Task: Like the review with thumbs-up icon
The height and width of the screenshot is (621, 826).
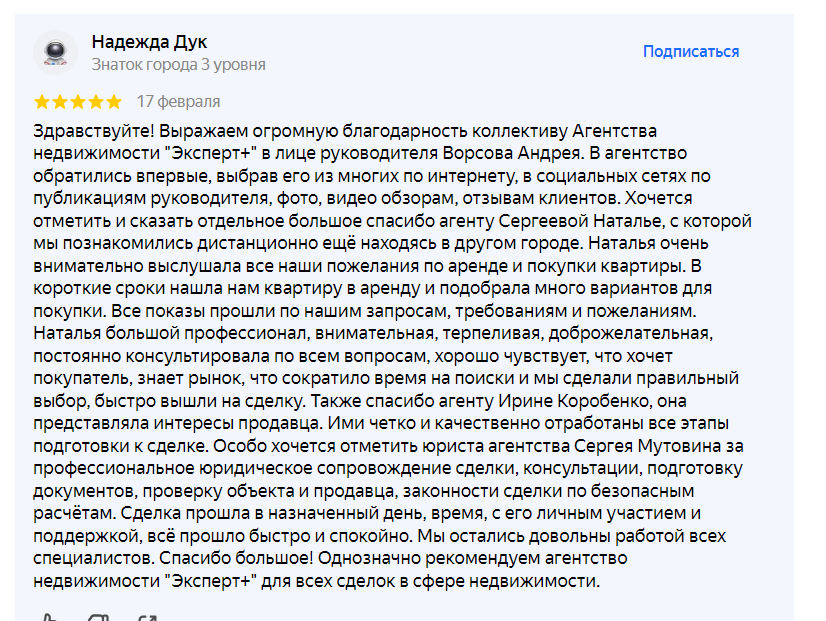Action: (50, 617)
